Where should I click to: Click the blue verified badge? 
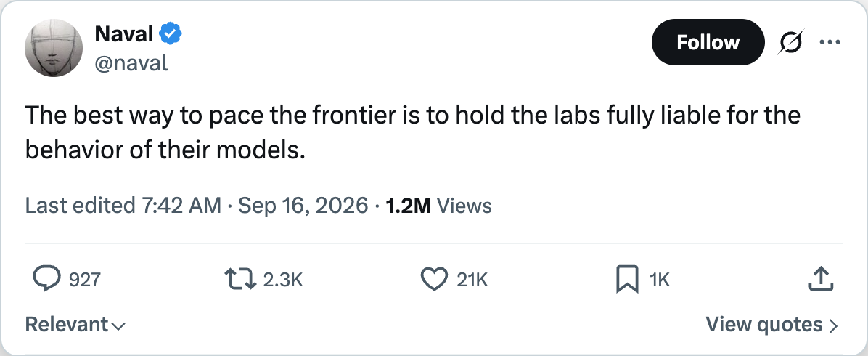pyautogui.click(x=171, y=34)
